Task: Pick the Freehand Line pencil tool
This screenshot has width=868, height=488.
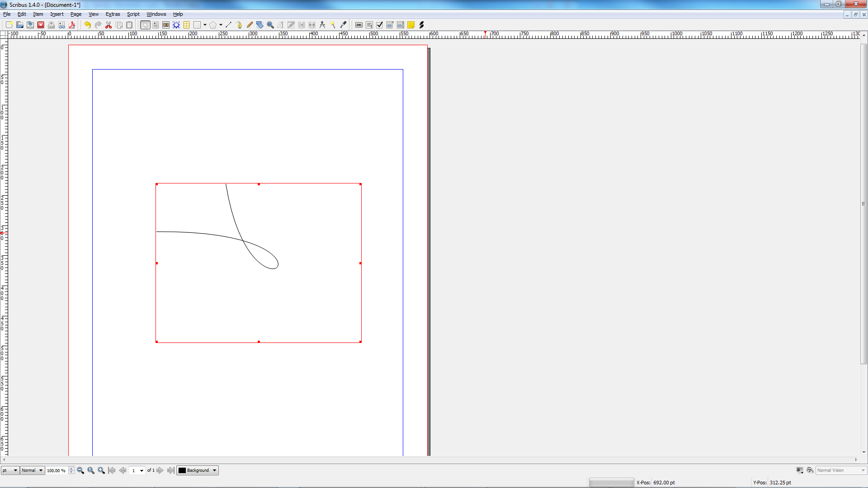Action: tap(250, 25)
